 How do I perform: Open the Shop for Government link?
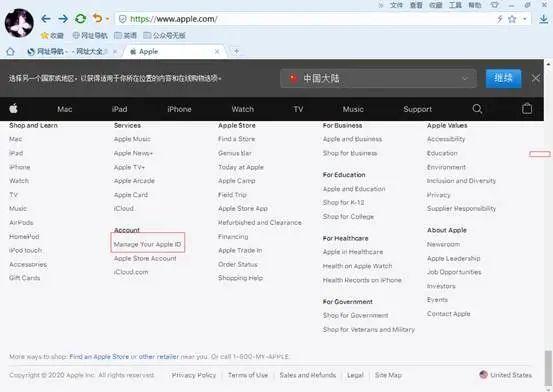coord(356,315)
